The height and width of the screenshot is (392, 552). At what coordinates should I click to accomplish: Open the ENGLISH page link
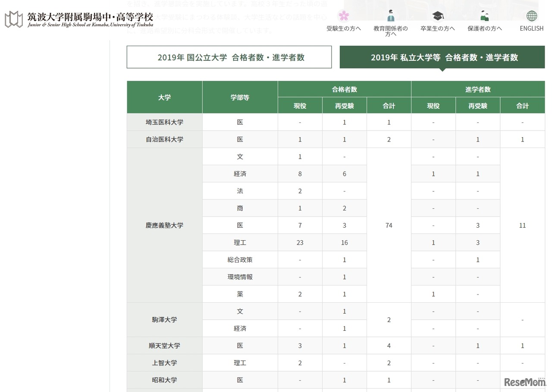(x=531, y=28)
